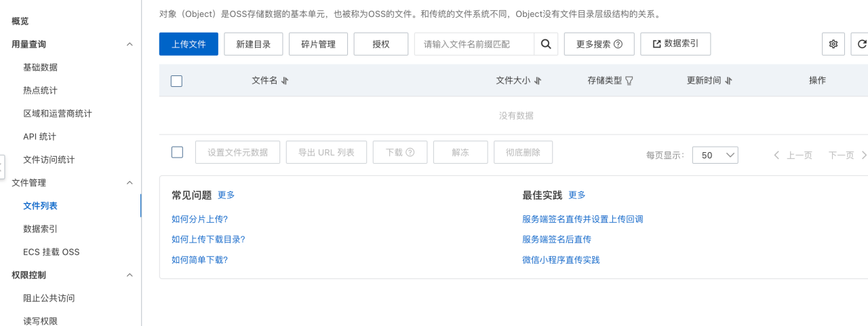Click 更多 next to 常见问题
Viewport: 868px width, 326px height.
pos(226,195)
